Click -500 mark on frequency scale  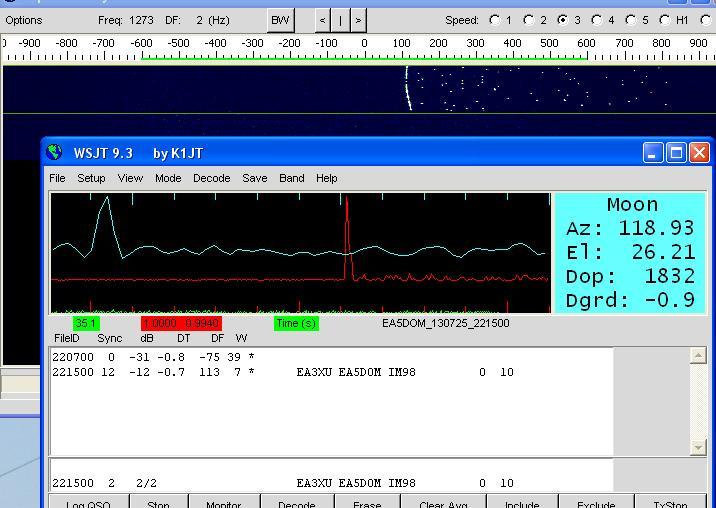pyautogui.click(x=178, y=44)
